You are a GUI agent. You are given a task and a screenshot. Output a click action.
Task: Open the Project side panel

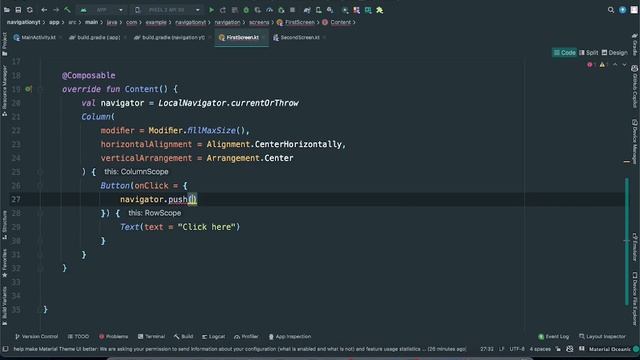pos(4,44)
